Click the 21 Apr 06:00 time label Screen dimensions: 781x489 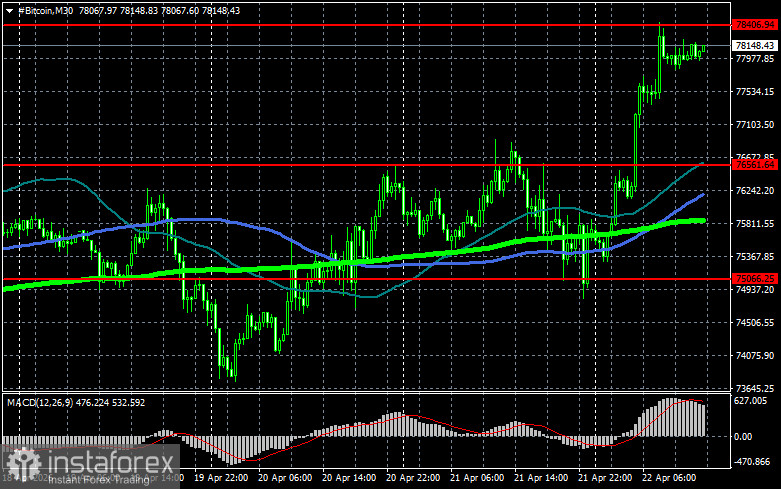tap(477, 478)
